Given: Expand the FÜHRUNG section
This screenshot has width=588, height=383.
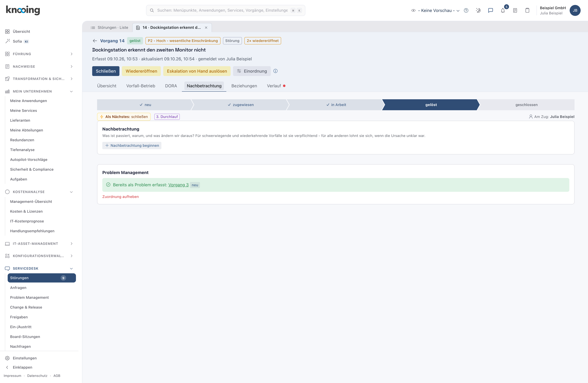Looking at the screenshot, I should (x=39, y=54).
